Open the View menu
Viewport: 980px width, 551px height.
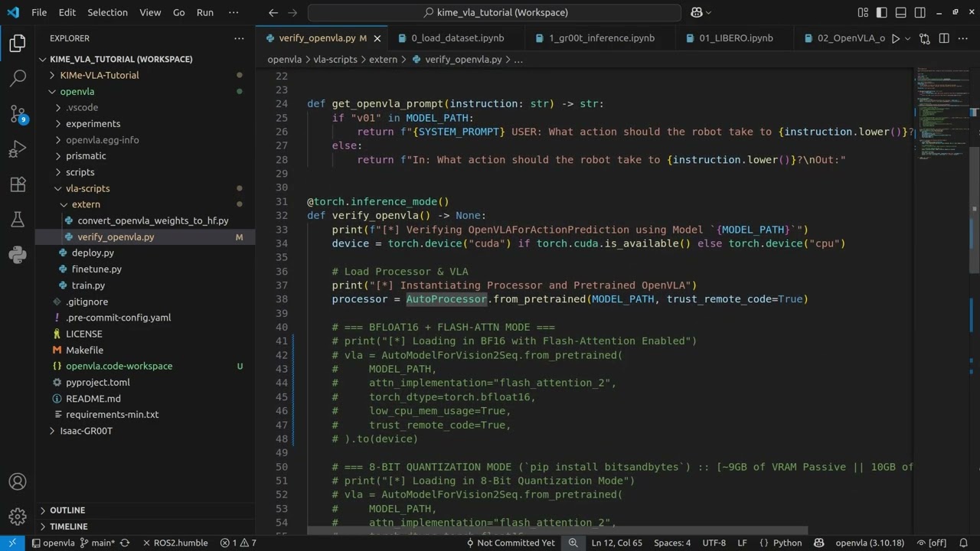pyautogui.click(x=150, y=12)
